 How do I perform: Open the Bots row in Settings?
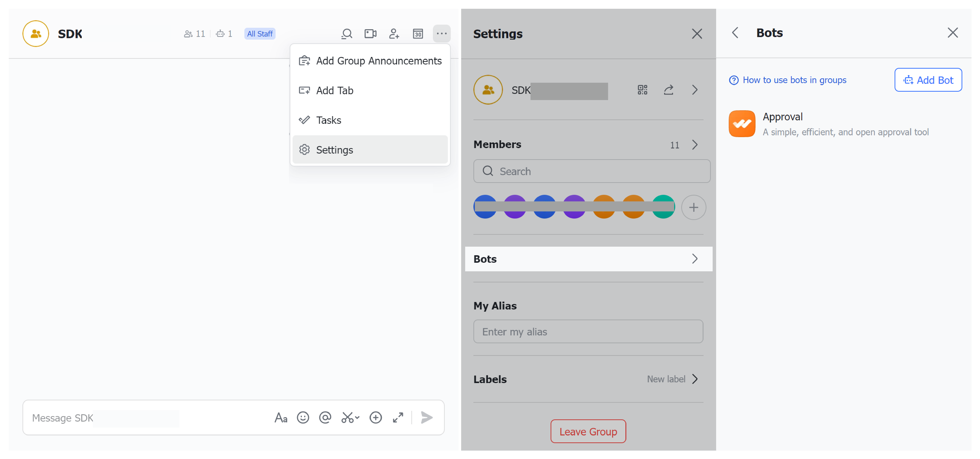pyautogui.click(x=589, y=259)
